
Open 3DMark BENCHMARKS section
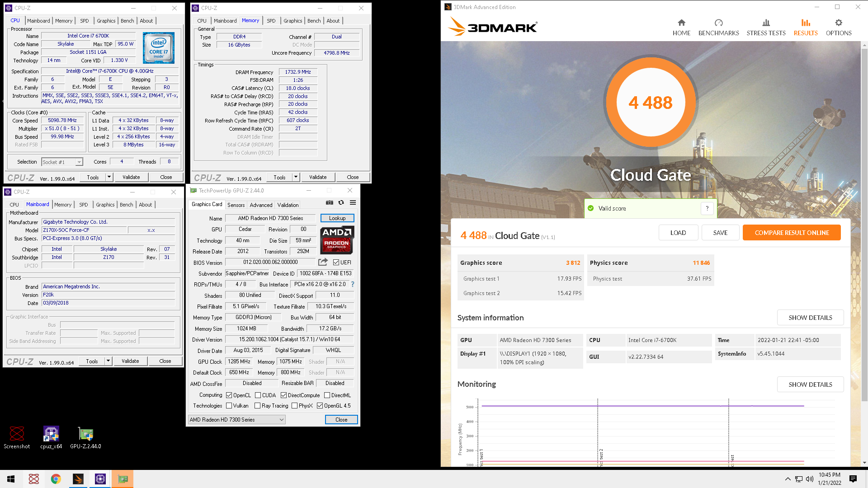pyautogui.click(x=718, y=28)
